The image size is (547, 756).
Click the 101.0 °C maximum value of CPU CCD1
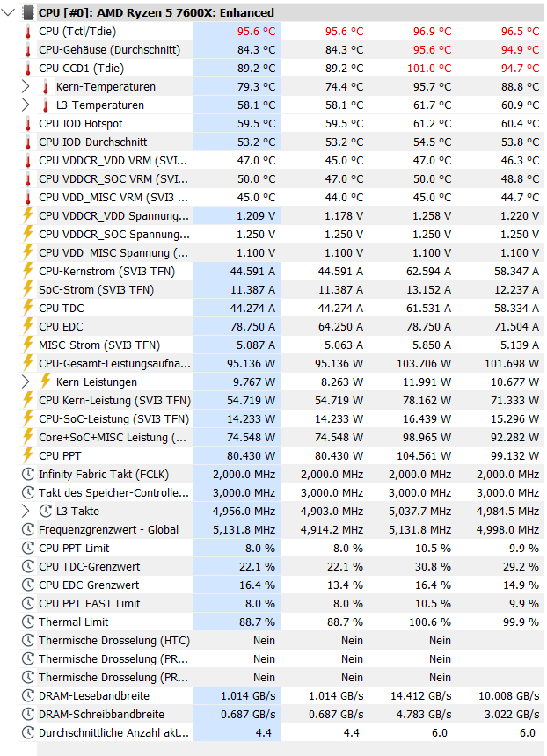429,69
